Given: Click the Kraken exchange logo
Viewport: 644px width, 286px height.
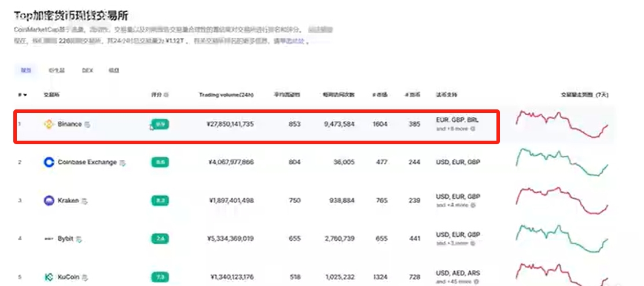Looking at the screenshot, I should coord(49,200).
